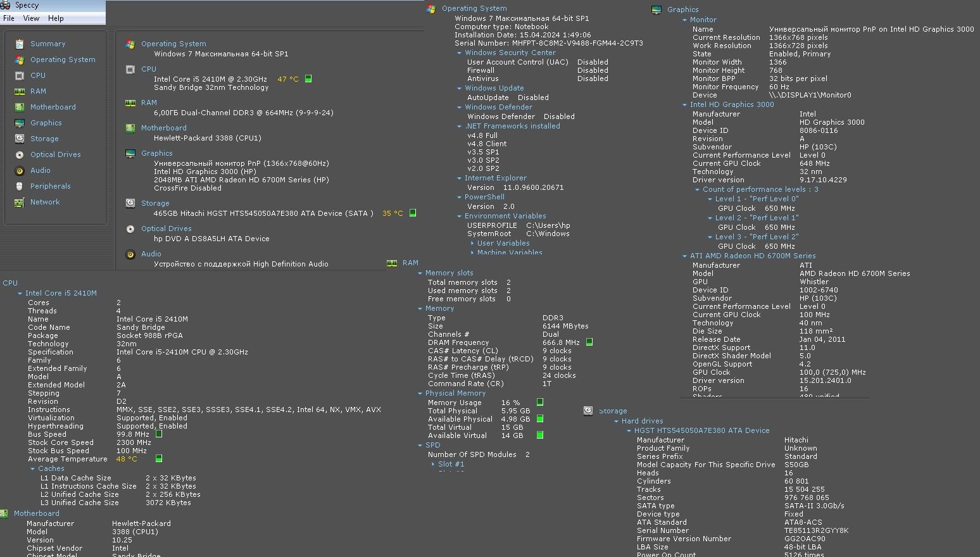Expand SPD Slot #1
This screenshot has width=980, height=557.
433,465
